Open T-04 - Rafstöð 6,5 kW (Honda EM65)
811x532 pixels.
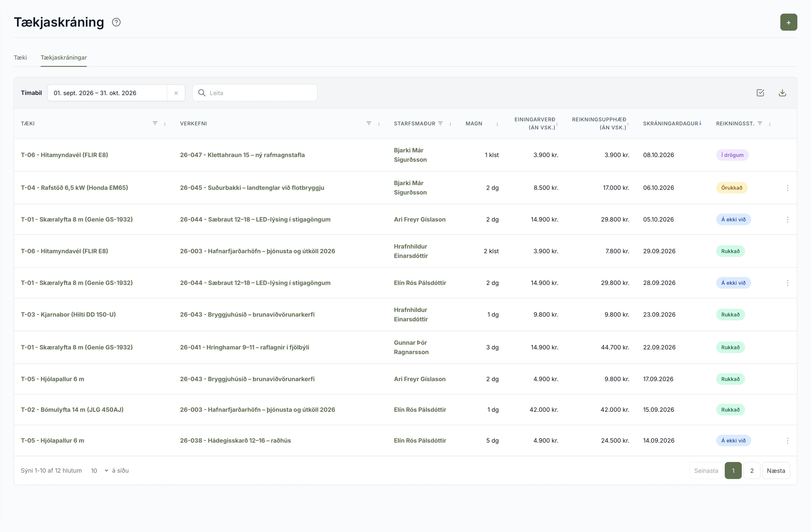coord(74,188)
